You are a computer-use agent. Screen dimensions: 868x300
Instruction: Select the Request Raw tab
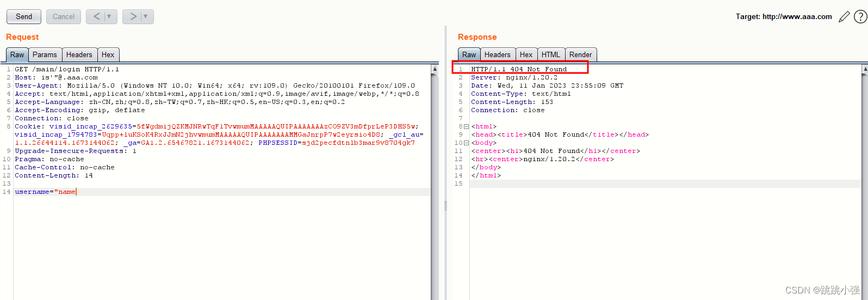[17, 54]
